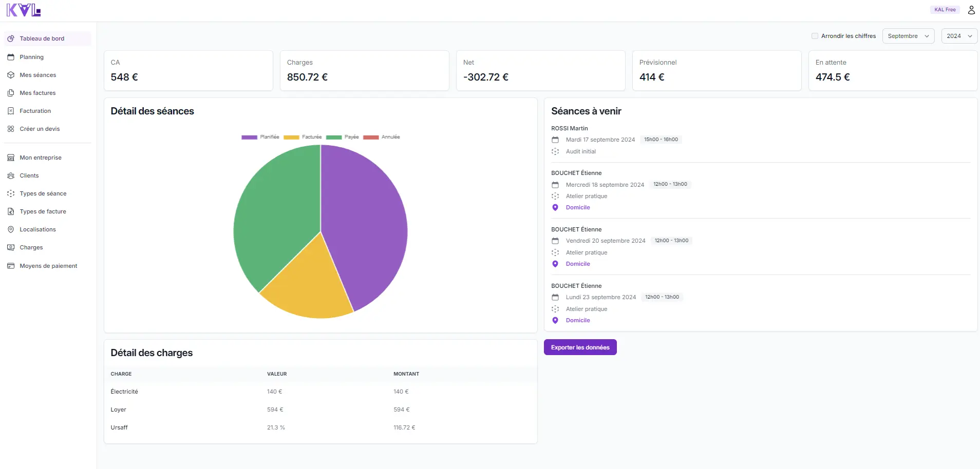Click the Facturée yellow legend swatch
The width and height of the screenshot is (980, 469).
point(291,137)
